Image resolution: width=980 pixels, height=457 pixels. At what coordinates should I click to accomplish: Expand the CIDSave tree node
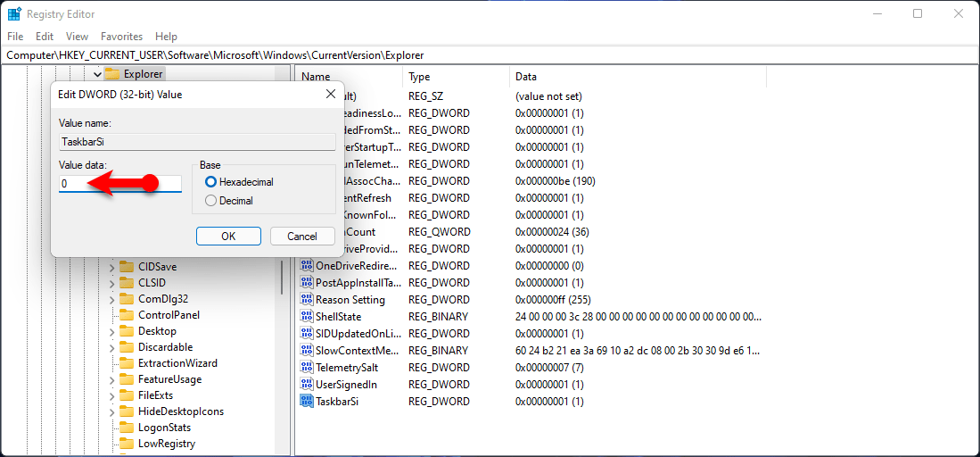pos(111,267)
